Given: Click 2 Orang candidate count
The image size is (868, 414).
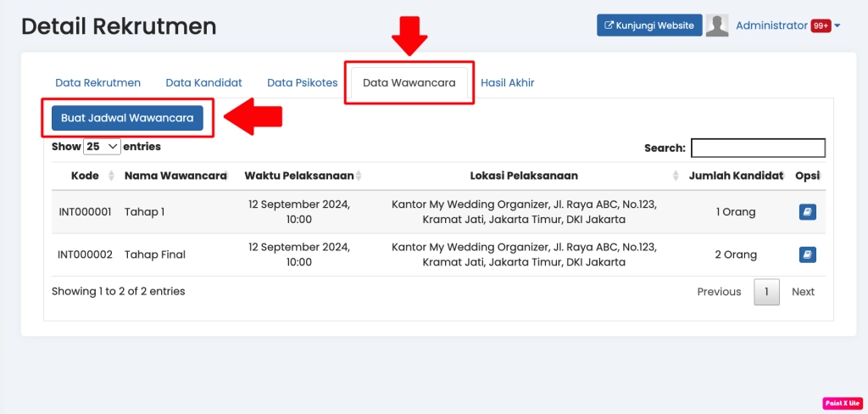Looking at the screenshot, I should click(x=736, y=255).
